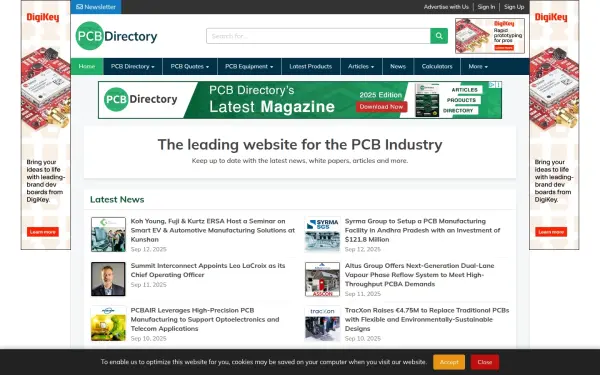Open Syrma SGS logo thumbnail
600x375 pixels.
coord(322,234)
